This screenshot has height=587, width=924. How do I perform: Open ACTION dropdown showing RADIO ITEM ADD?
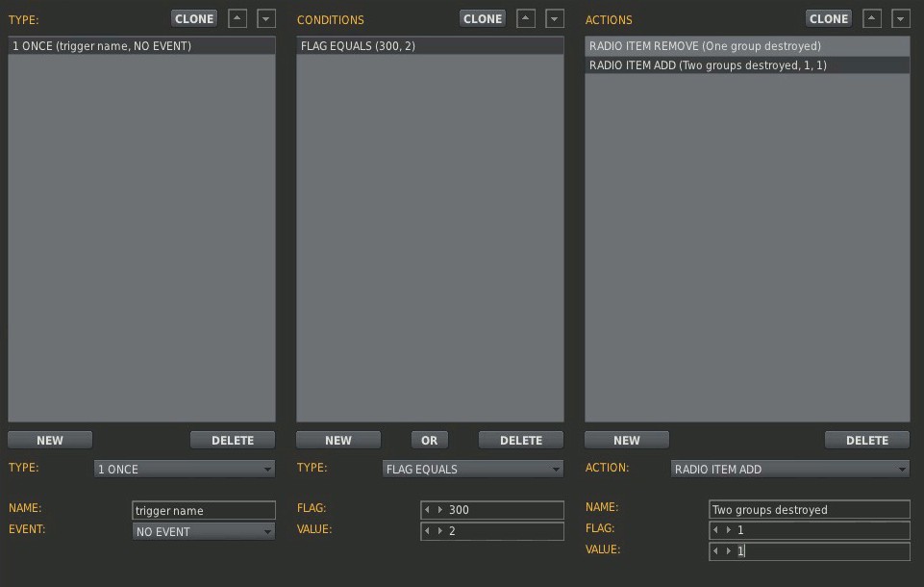[x=790, y=469]
